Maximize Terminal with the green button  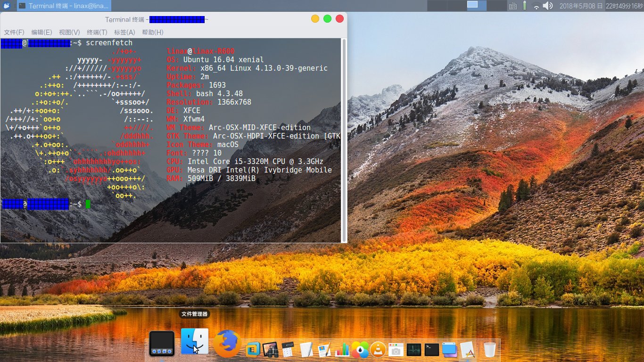327,19
